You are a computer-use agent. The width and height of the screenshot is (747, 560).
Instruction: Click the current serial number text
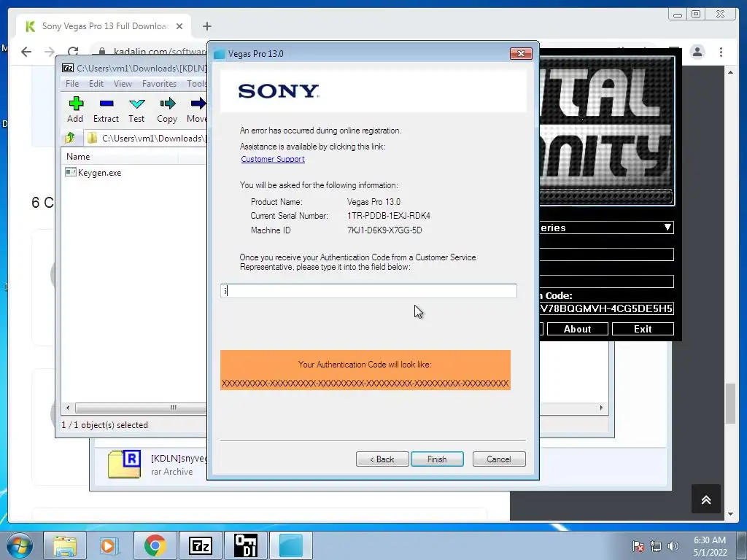tap(389, 216)
